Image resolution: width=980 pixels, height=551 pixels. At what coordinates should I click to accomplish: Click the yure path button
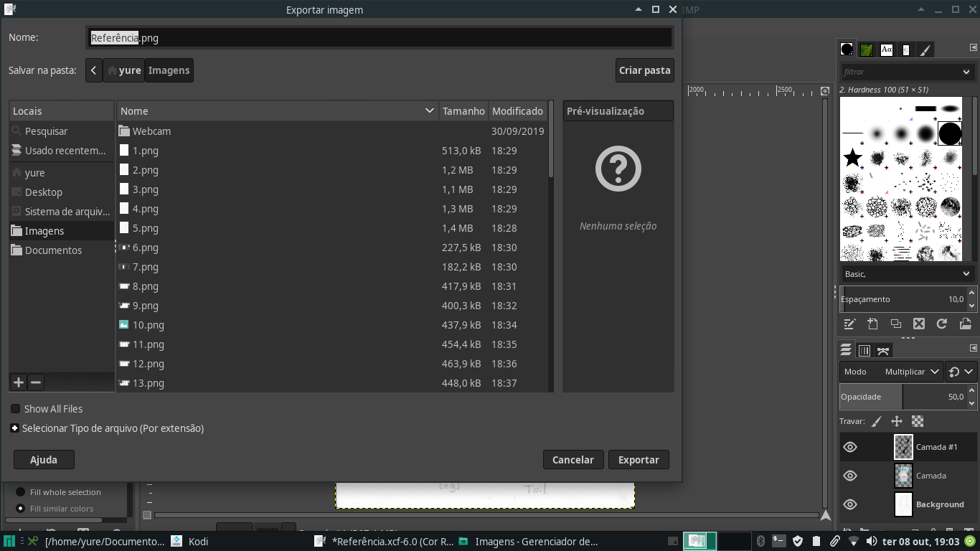[124, 70]
